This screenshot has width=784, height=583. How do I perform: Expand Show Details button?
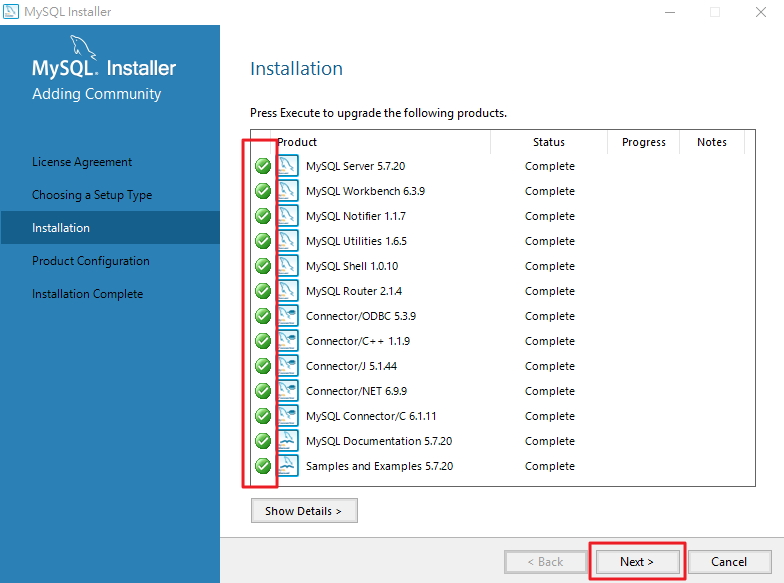304,510
